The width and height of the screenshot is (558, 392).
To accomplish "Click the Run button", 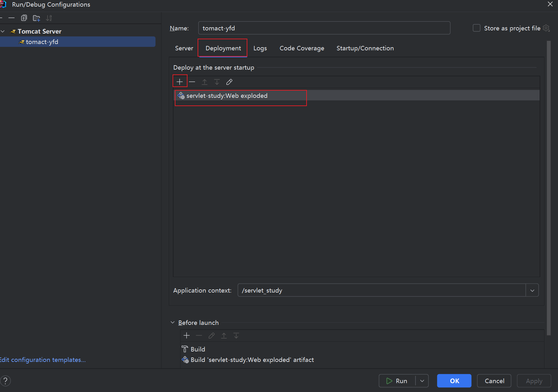I will point(397,381).
